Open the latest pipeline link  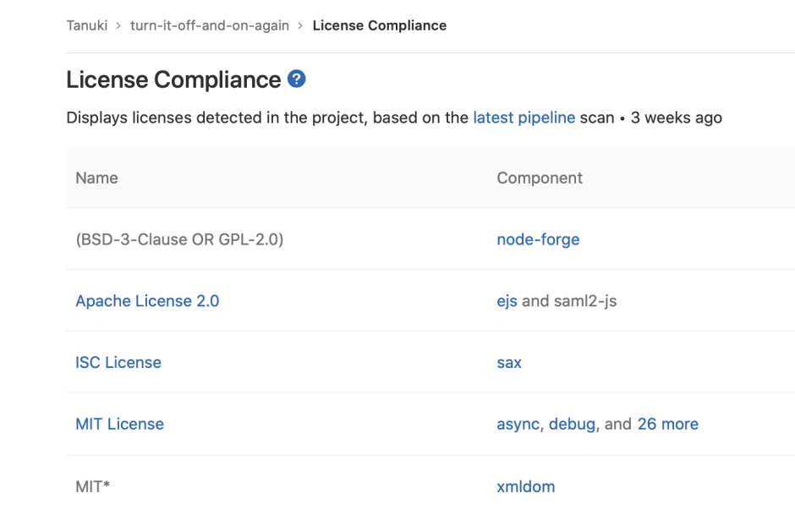tap(524, 118)
